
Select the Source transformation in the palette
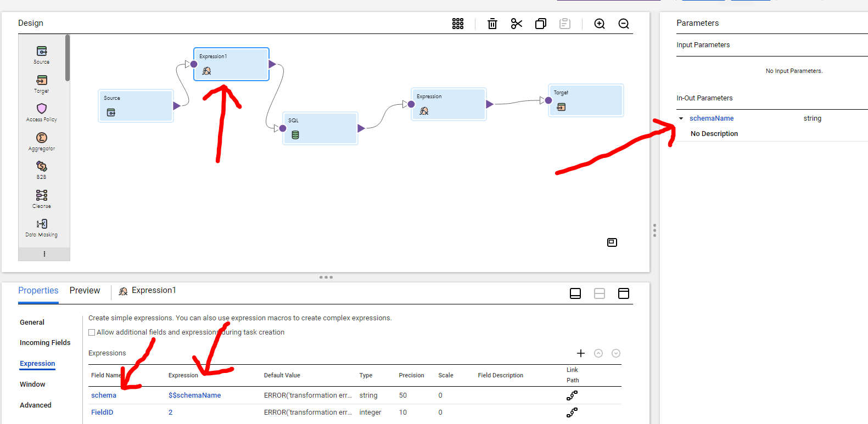coord(42,55)
